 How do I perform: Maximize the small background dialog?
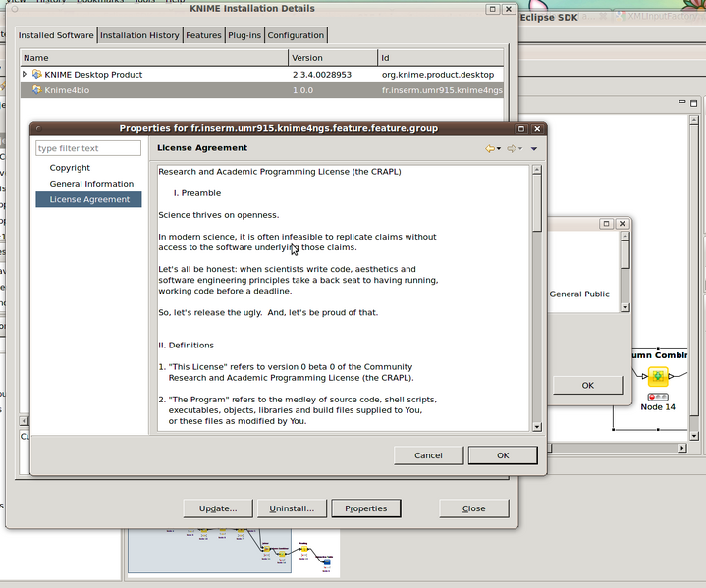(x=606, y=223)
